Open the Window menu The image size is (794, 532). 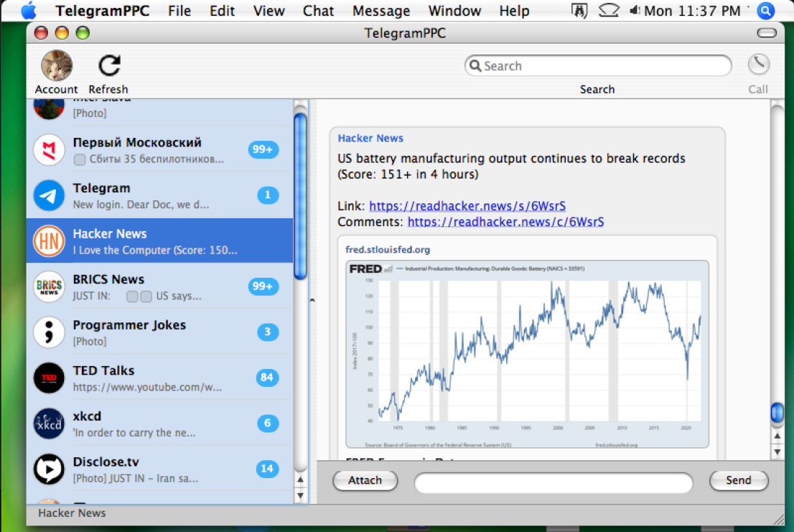coord(454,11)
